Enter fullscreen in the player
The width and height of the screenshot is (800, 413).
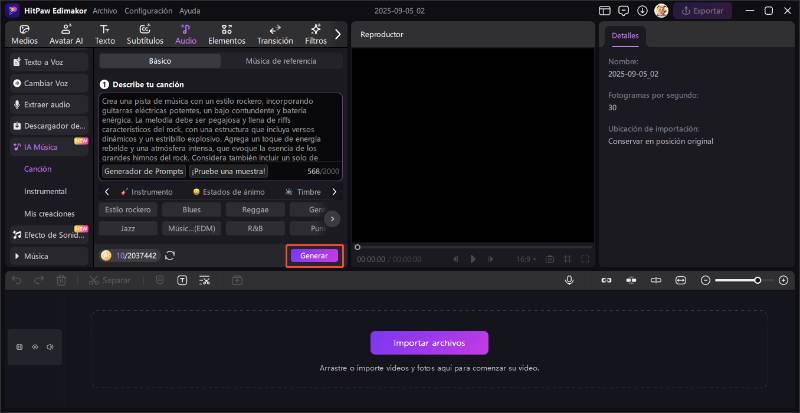(x=585, y=259)
